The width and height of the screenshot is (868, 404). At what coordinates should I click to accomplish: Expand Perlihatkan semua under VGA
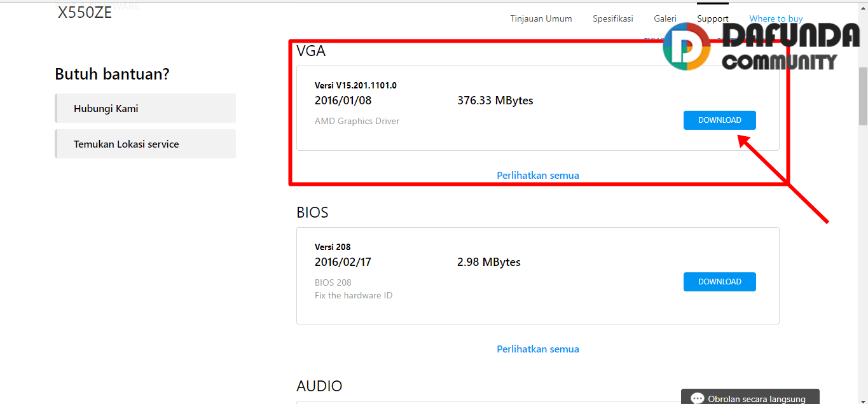537,175
